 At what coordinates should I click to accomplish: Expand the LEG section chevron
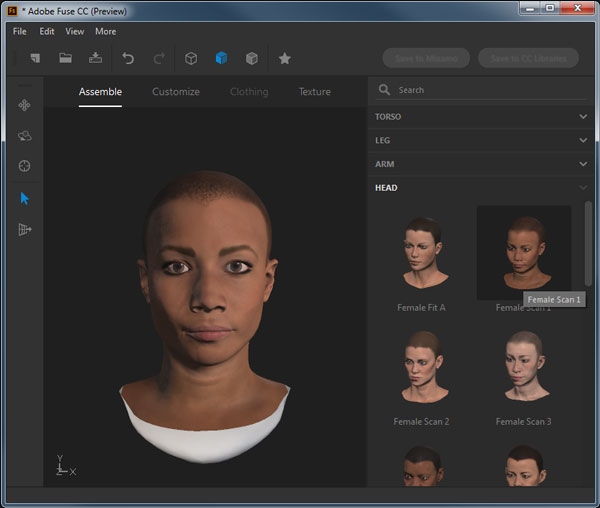[x=583, y=141]
